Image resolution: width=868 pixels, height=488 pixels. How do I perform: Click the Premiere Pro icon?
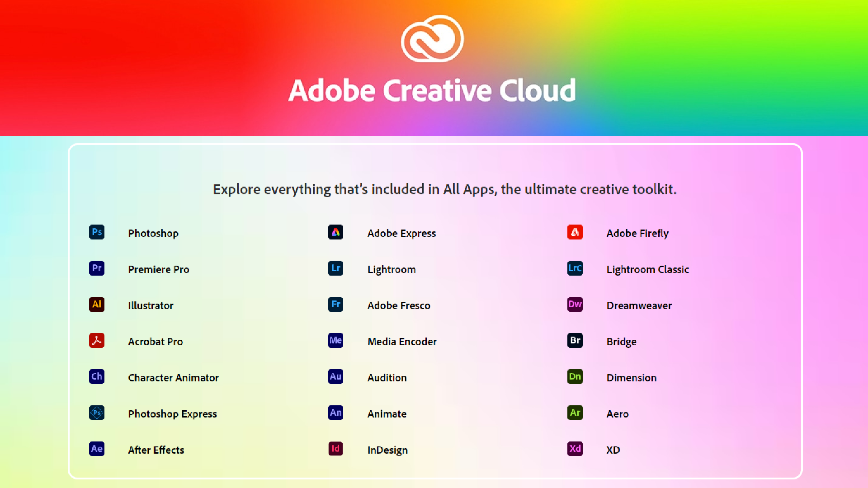[97, 268]
